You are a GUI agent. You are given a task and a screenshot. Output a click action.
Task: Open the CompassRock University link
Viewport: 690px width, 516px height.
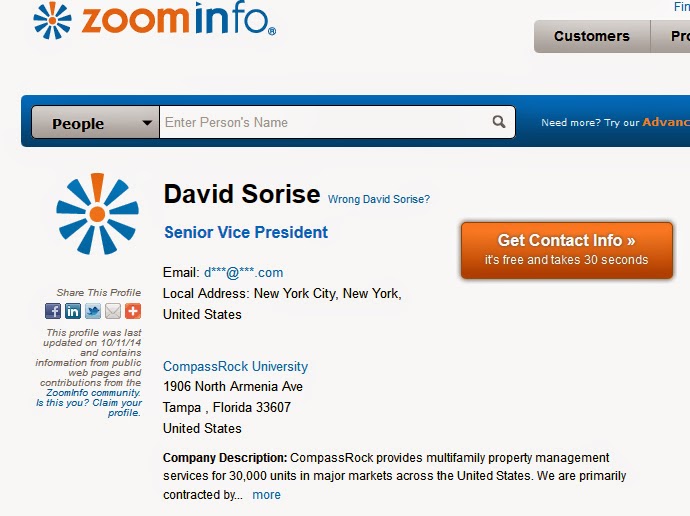point(235,366)
